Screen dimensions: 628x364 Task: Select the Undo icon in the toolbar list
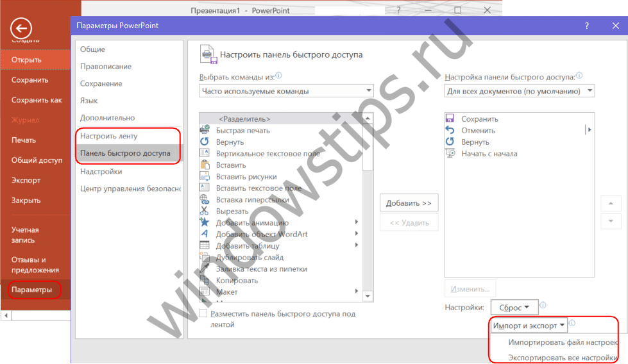coord(450,130)
